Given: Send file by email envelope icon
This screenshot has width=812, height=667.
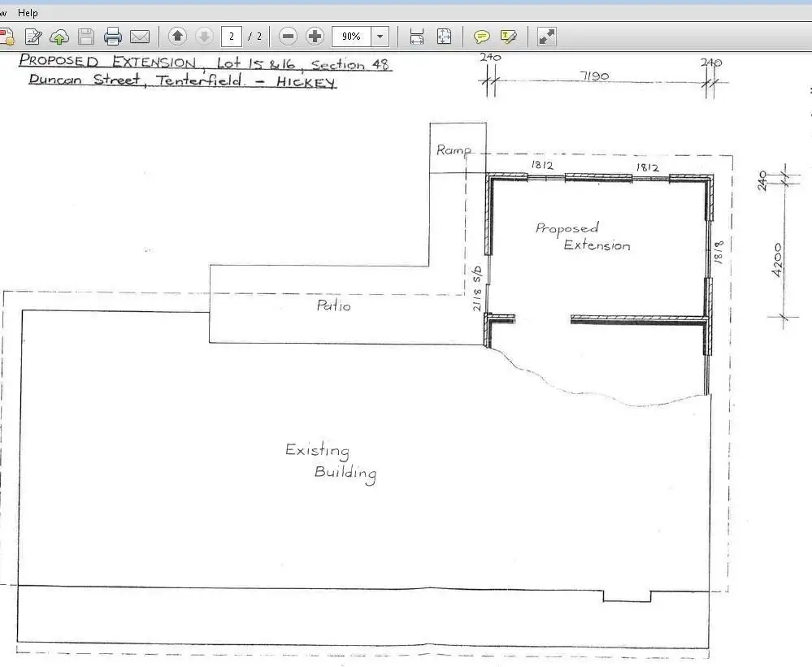Looking at the screenshot, I should click(140, 37).
